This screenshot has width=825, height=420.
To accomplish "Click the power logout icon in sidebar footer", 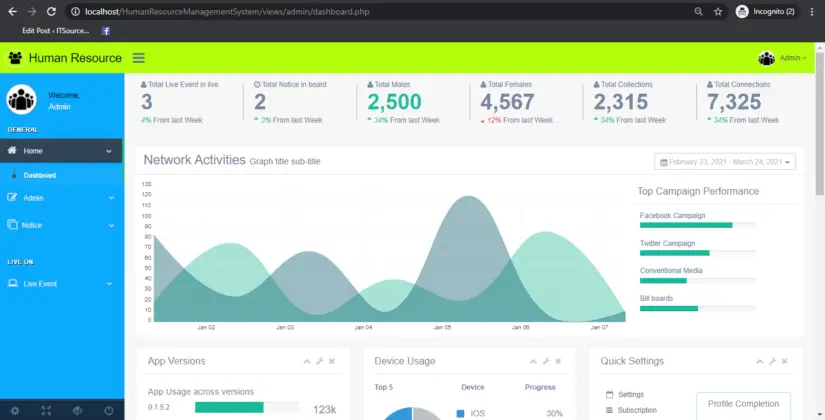I will click(108, 410).
